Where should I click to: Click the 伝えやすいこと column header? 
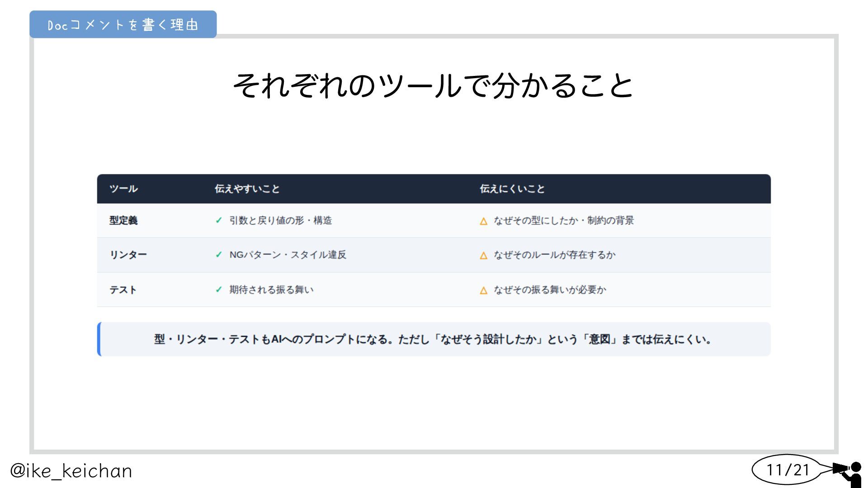click(x=247, y=189)
